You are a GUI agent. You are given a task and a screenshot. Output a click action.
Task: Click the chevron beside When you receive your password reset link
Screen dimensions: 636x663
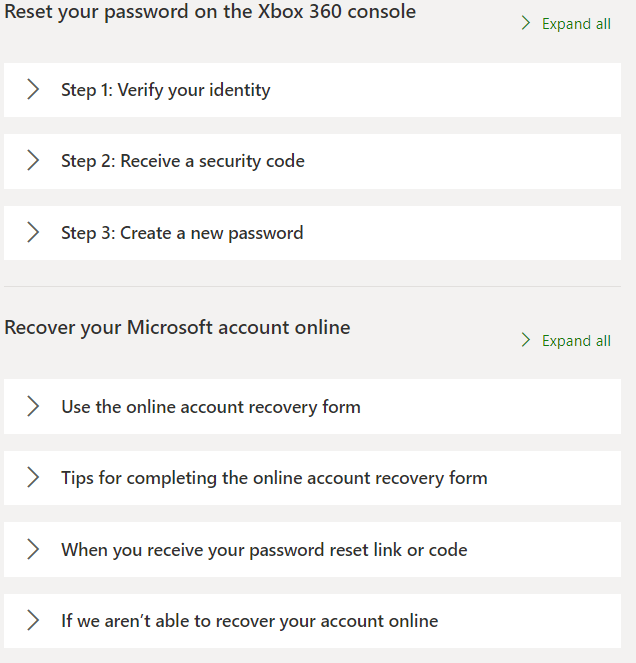33,549
